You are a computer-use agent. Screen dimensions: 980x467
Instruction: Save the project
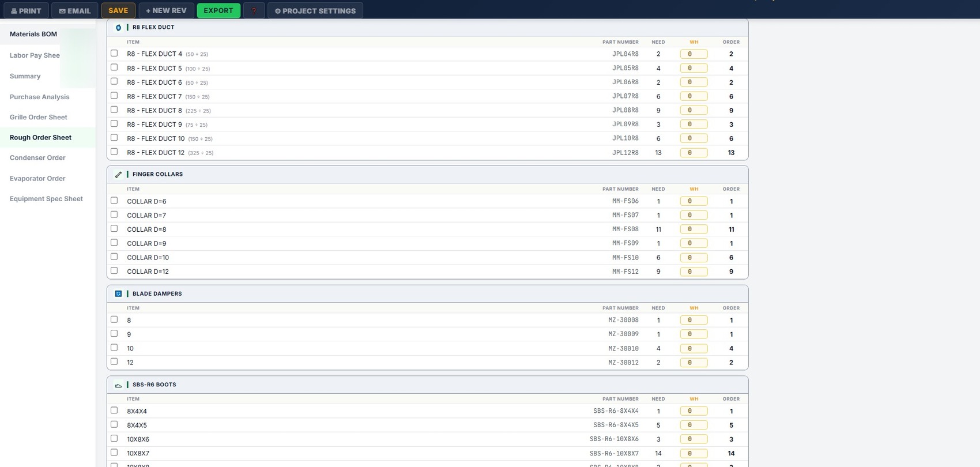point(118,10)
